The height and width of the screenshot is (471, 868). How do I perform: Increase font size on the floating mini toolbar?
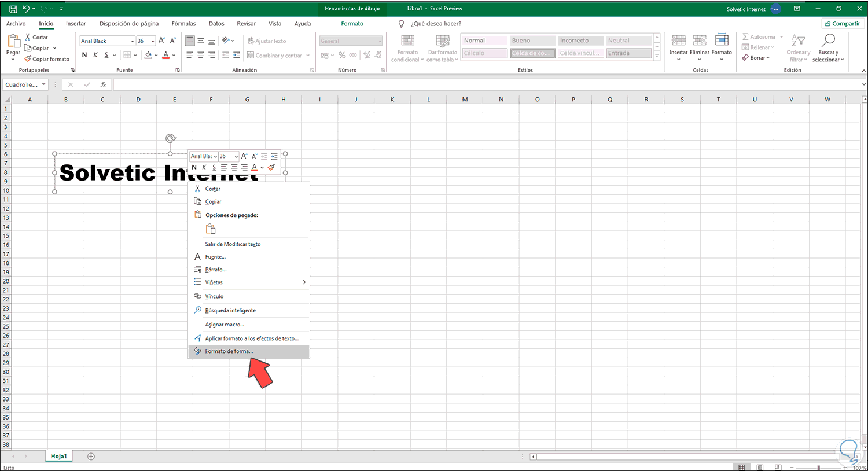[x=244, y=156]
